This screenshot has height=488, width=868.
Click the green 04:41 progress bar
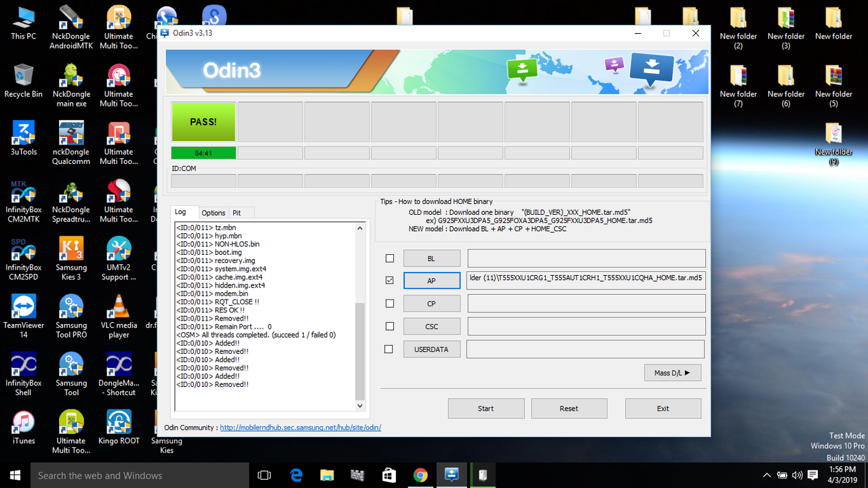click(203, 153)
